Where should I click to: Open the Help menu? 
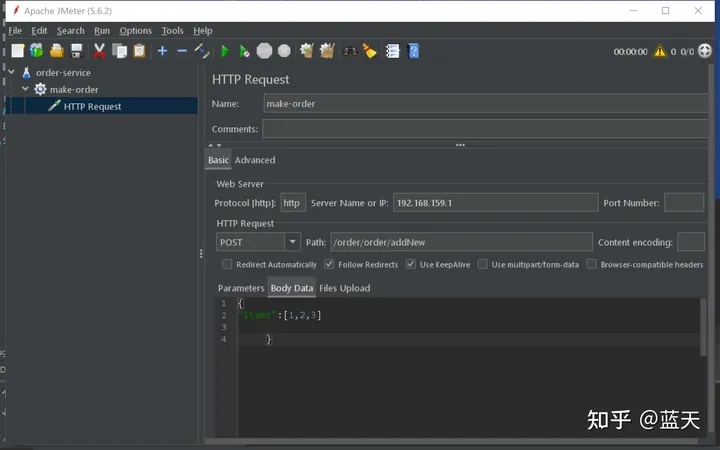coord(202,31)
